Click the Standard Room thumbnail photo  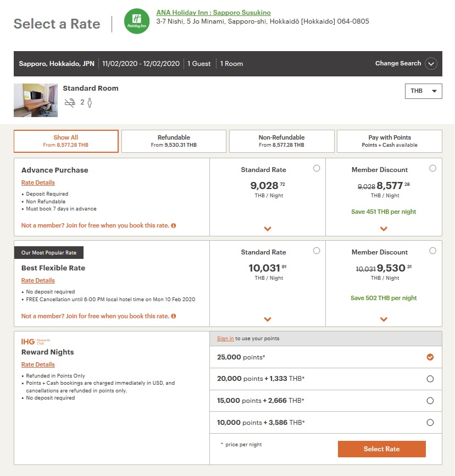pos(36,100)
